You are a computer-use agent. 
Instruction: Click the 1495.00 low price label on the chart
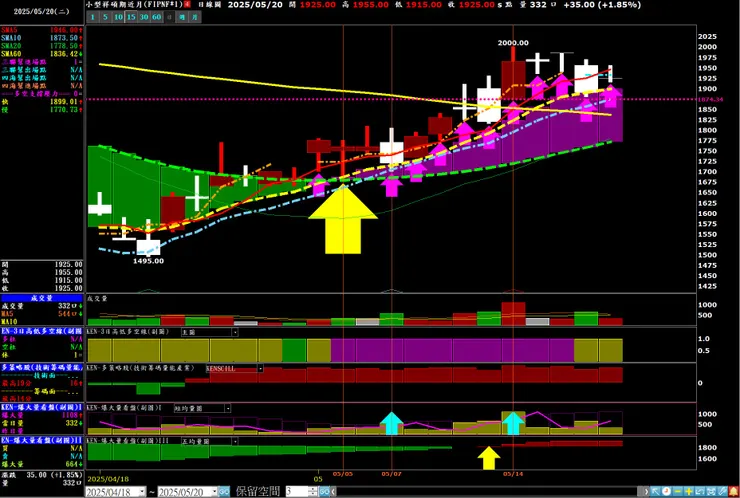point(148,261)
